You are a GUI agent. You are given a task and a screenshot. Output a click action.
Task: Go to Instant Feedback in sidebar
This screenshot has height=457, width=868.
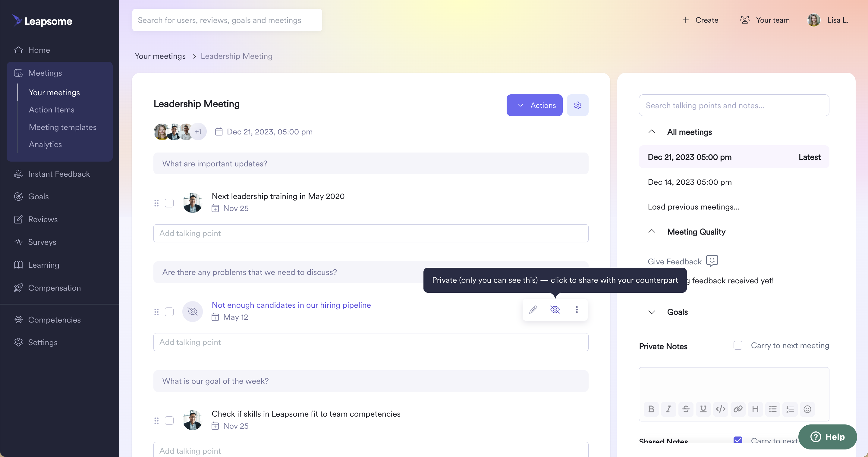[x=59, y=174]
